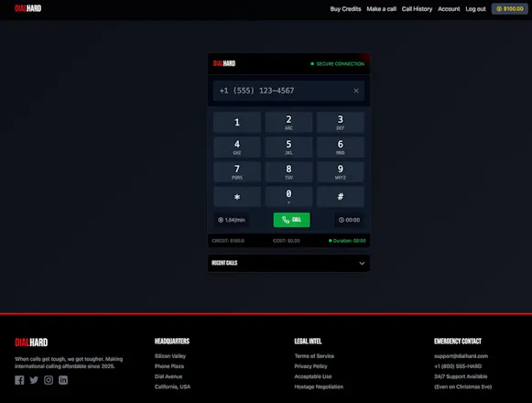The image size is (532, 403).
Task: Open Buy Credits in navigation
Action: pos(345,9)
